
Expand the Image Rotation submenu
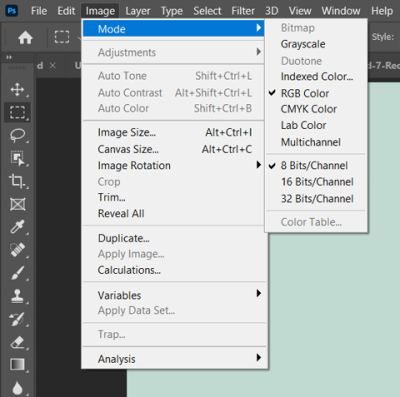[173, 165]
